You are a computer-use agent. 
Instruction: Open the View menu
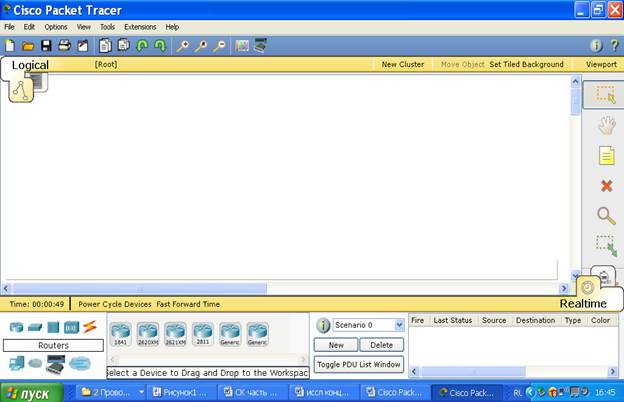[84, 27]
